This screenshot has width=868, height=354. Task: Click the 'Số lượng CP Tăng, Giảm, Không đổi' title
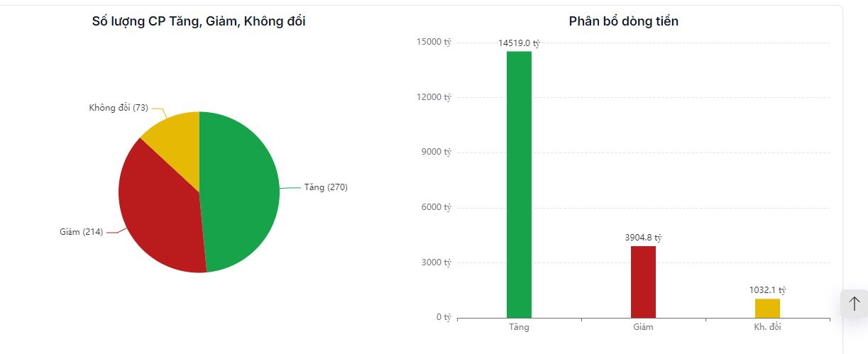(x=199, y=21)
